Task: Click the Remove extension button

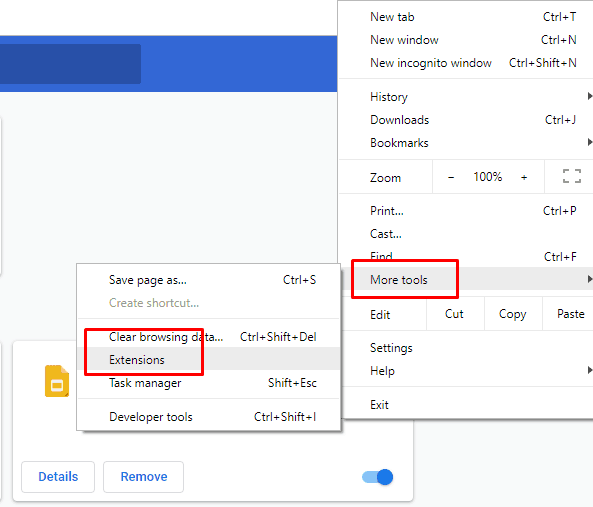Action: [x=144, y=477]
